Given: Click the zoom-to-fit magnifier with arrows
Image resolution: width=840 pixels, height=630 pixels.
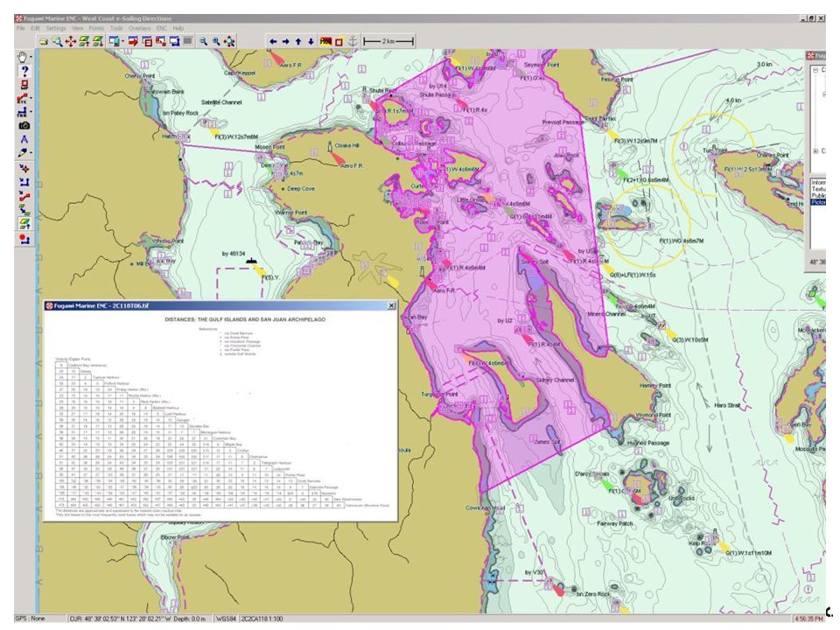Looking at the screenshot, I should [229, 41].
